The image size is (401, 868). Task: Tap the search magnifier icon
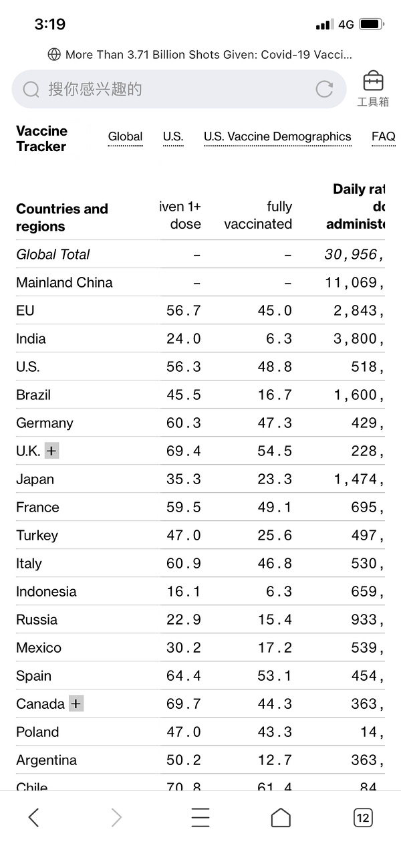click(31, 89)
